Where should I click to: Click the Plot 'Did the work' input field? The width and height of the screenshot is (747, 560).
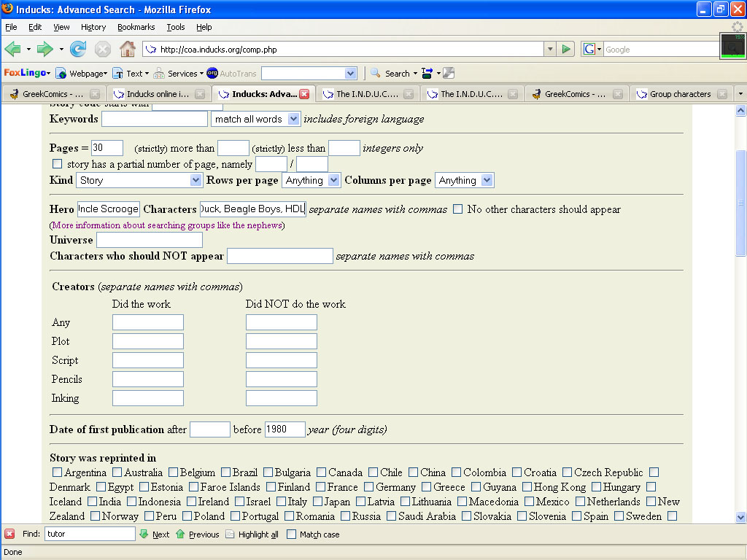[148, 341]
